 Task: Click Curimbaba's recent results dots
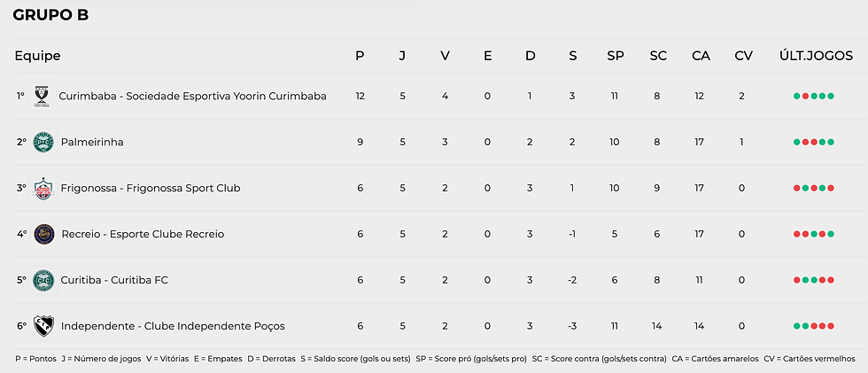click(814, 96)
